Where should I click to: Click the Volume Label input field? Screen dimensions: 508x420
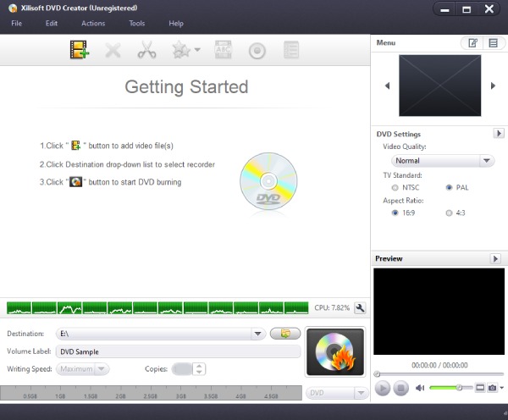click(x=178, y=351)
